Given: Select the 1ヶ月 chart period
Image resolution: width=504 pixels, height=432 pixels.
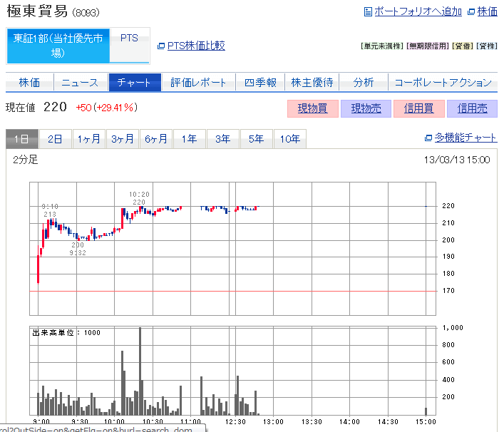Looking at the screenshot, I should tap(89, 139).
